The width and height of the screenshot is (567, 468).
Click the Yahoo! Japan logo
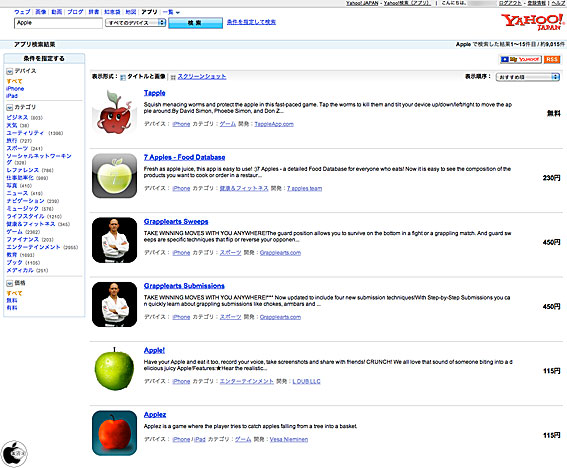point(532,22)
